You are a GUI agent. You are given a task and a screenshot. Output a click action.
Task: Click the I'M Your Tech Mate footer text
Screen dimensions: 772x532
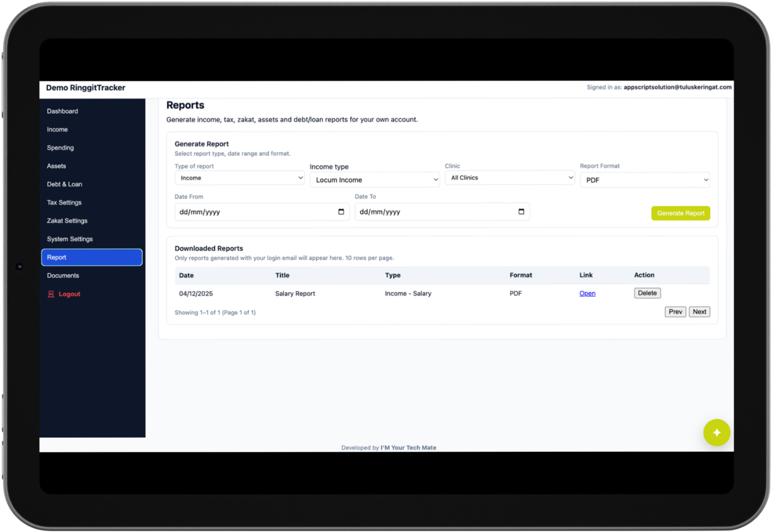pyautogui.click(x=408, y=448)
